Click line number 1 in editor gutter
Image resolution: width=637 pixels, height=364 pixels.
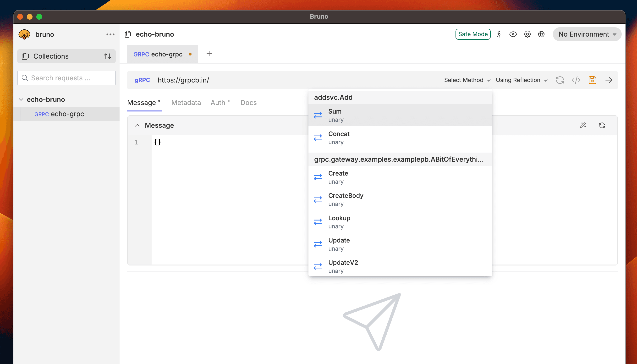click(136, 142)
